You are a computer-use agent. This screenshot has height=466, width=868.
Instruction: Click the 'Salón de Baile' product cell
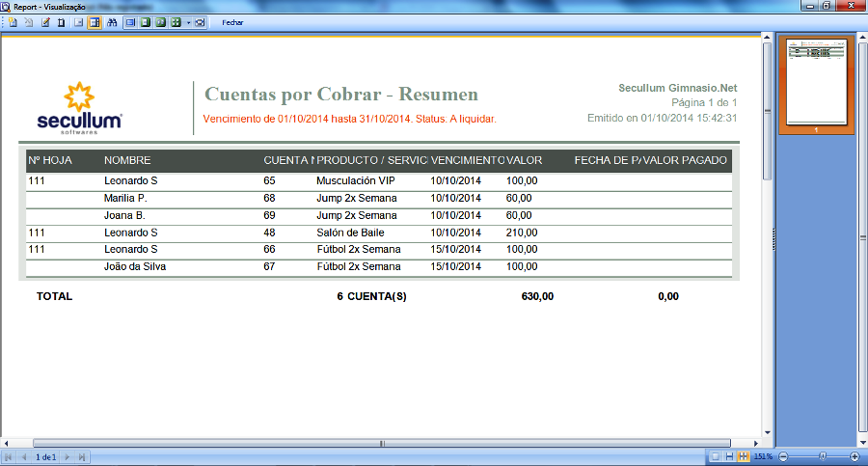pos(350,233)
